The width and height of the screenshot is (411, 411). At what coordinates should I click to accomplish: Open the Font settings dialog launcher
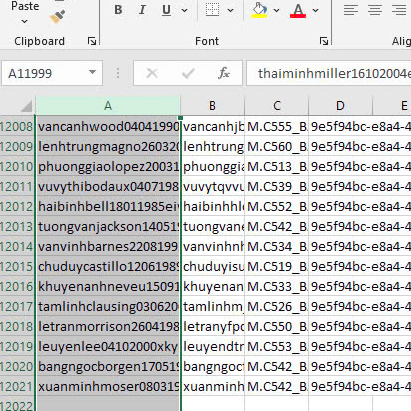(x=324, y=41)
